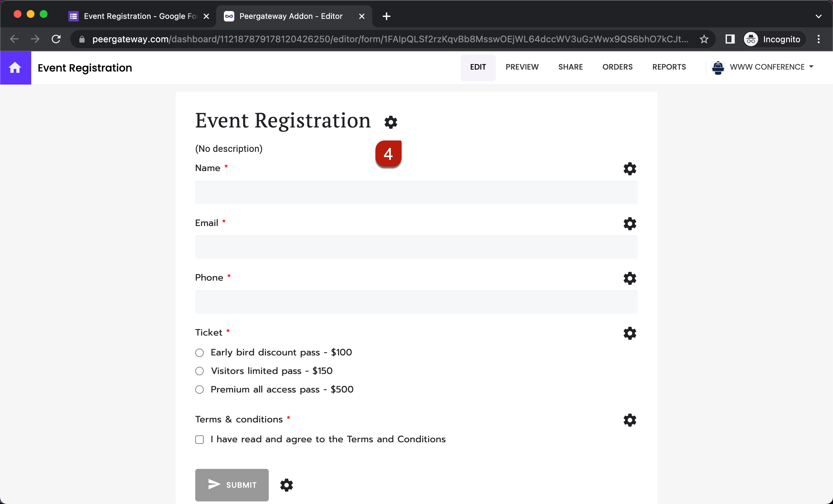Open settings next to the Submit button
Image resolution: width=833 pixels, height=504 pixels.
click(286, 485)
